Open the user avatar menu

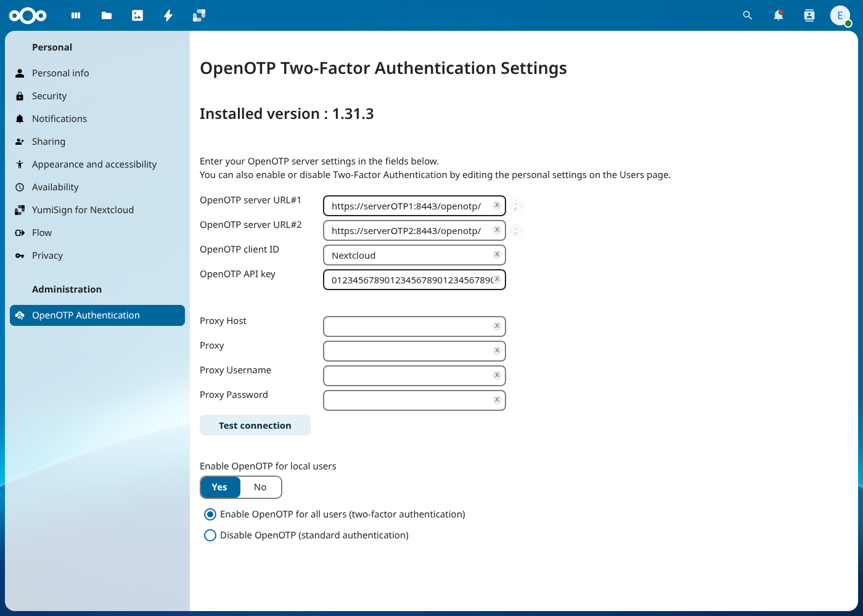840,15
